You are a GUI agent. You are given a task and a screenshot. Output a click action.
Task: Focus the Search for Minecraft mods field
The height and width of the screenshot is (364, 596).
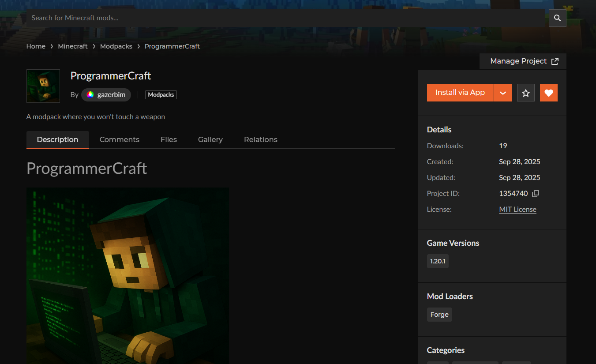click(x=287, y=18)
